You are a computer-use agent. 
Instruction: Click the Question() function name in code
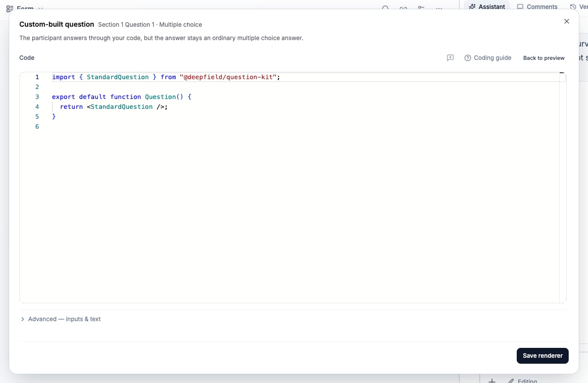[164, 96]
